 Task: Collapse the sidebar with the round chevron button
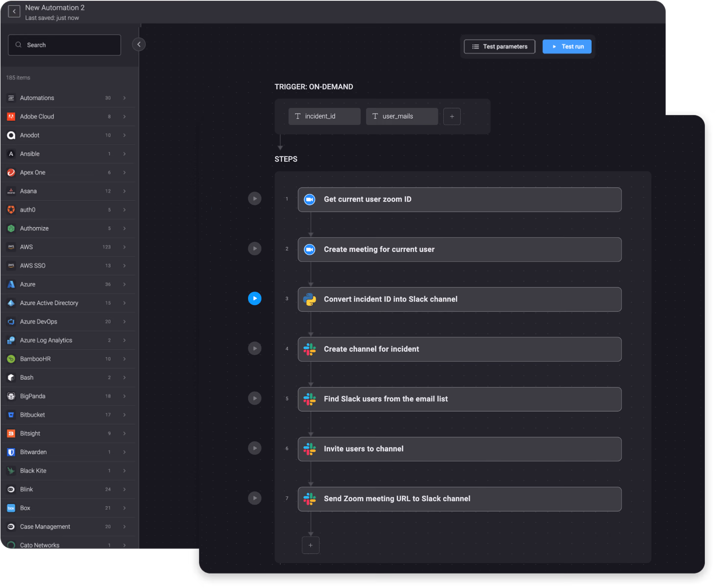click(x=139, y=44)
